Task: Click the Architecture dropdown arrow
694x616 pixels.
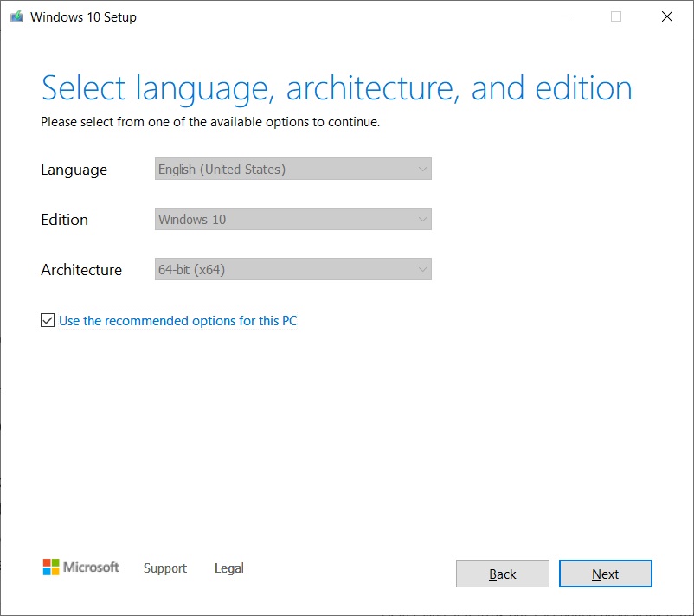Action: (422, 269)
